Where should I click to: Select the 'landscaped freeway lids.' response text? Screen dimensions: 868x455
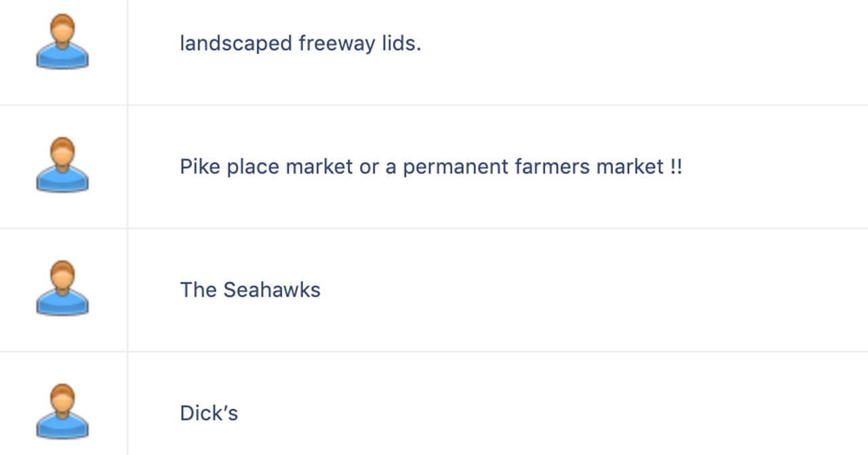click(x=300, y=43)
